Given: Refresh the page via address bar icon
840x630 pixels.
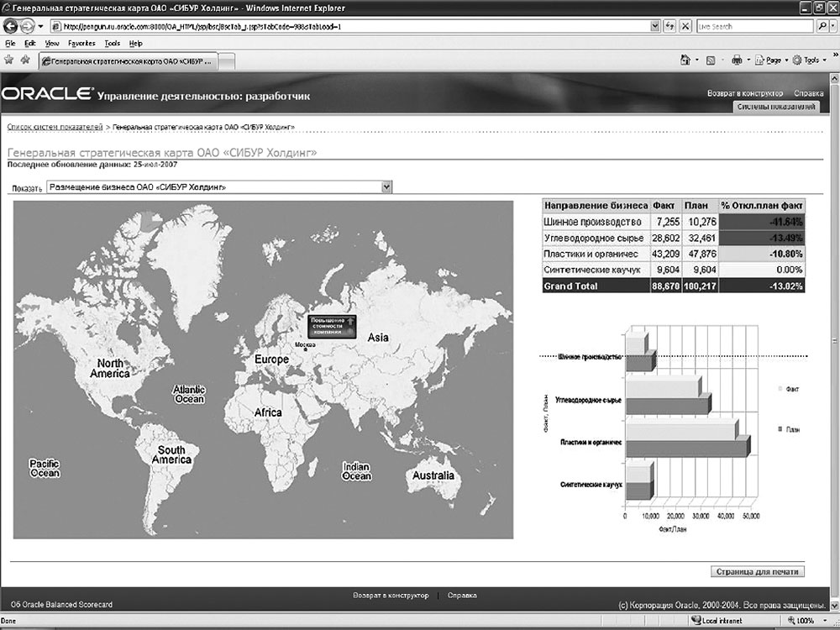Looking at the screenshot, I should point(669,26).
